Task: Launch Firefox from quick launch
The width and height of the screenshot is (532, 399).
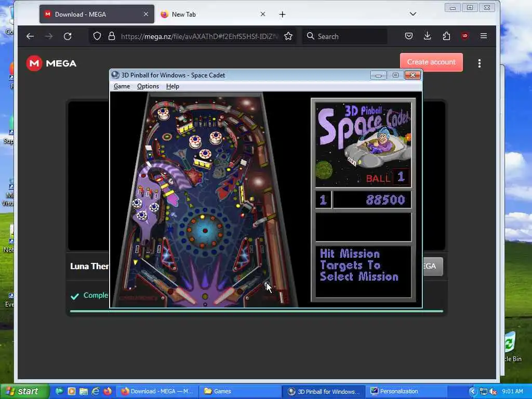Action: tap(108, 391)
